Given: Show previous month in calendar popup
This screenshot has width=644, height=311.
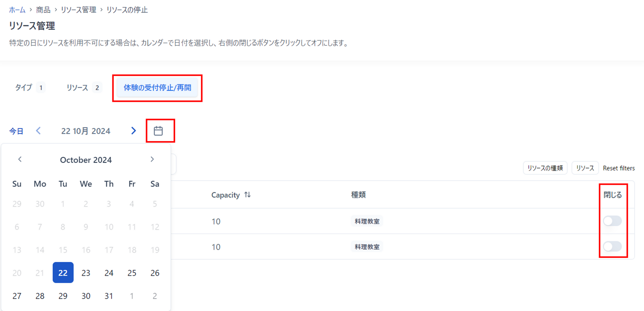Looking at the screenshot, I should pos(20,159).
